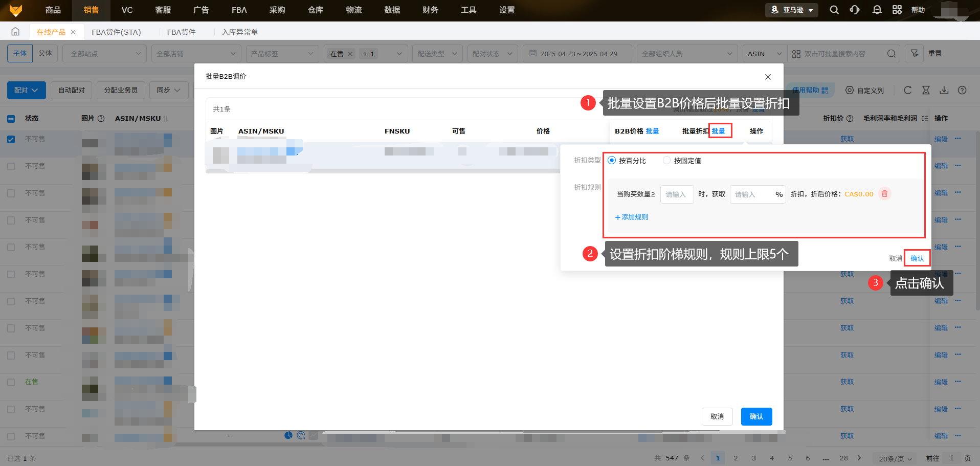Open the 财务 menu

430,10
